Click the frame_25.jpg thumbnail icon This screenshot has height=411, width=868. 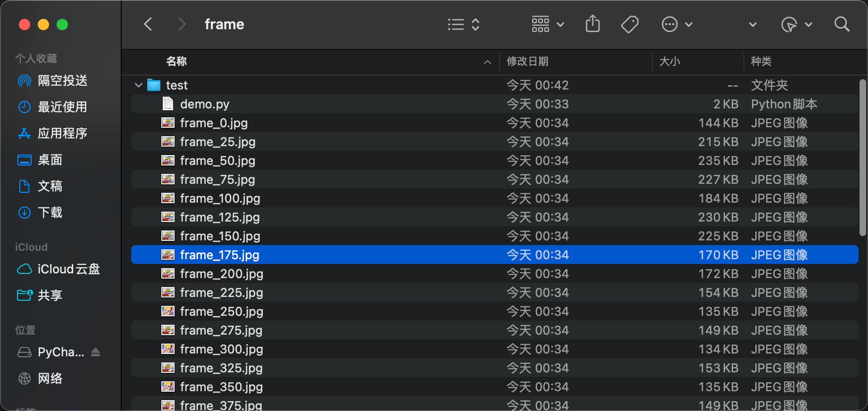click(x=168, y=142)
